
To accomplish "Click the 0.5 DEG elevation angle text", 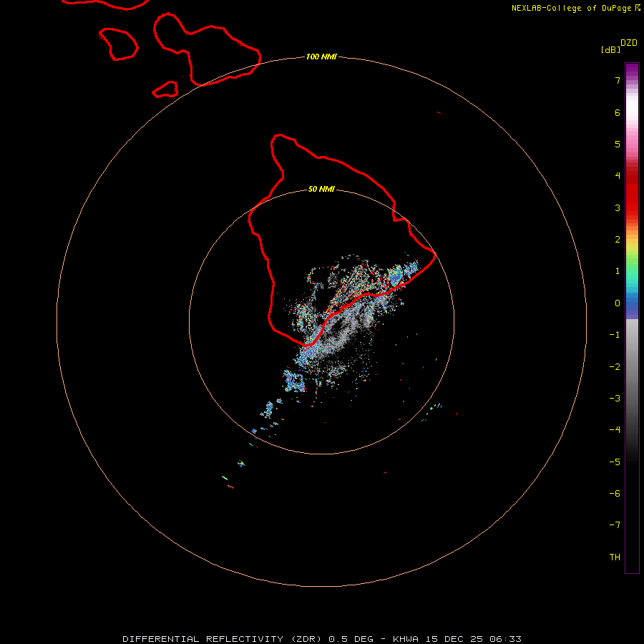I will [x=351, y=639].
